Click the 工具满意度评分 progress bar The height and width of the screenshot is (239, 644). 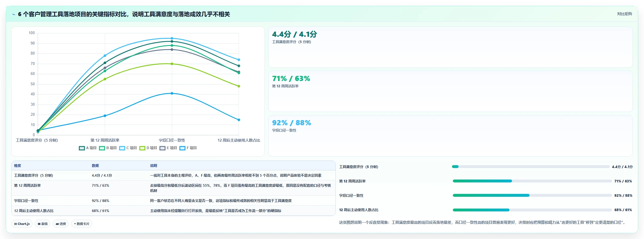[531, 167]
